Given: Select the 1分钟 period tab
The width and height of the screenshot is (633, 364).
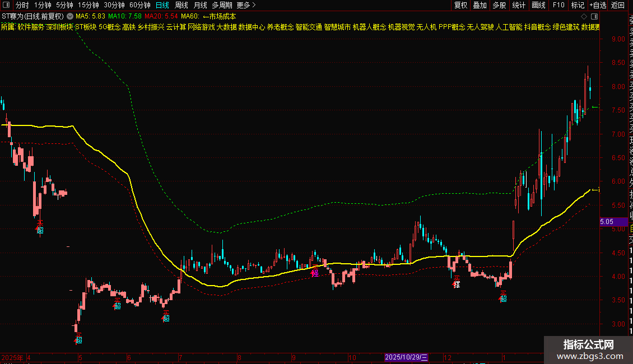Looking at the screenshot, I should click(43, 5).
